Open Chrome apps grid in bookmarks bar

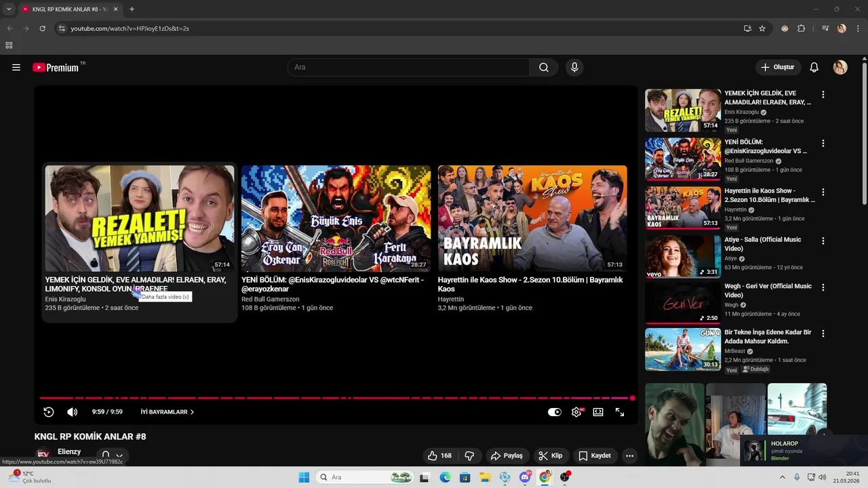click(9, 45)
